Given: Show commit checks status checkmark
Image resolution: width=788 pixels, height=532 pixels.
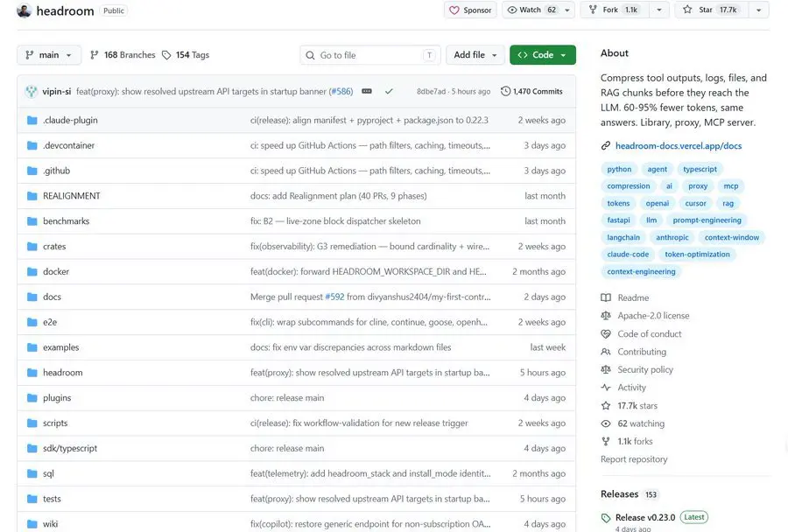Looking at the screenshot, I should (389, 91).
